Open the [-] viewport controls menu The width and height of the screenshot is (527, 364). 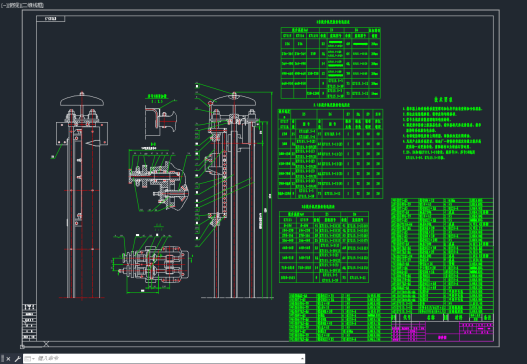point(3,5)
